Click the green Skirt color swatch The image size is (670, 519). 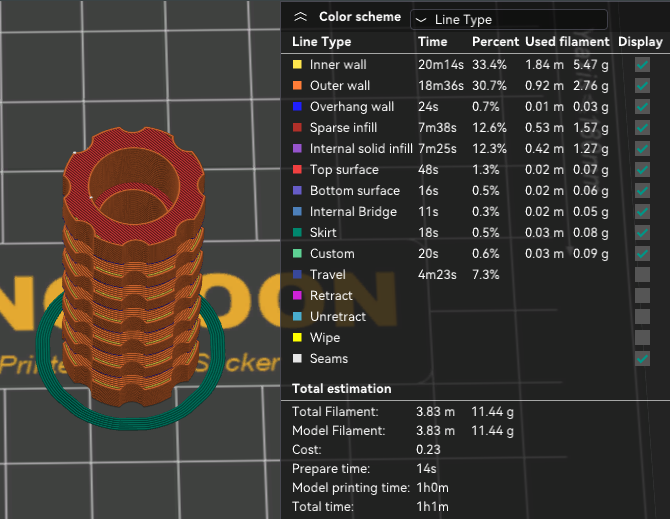coord(297,232)
